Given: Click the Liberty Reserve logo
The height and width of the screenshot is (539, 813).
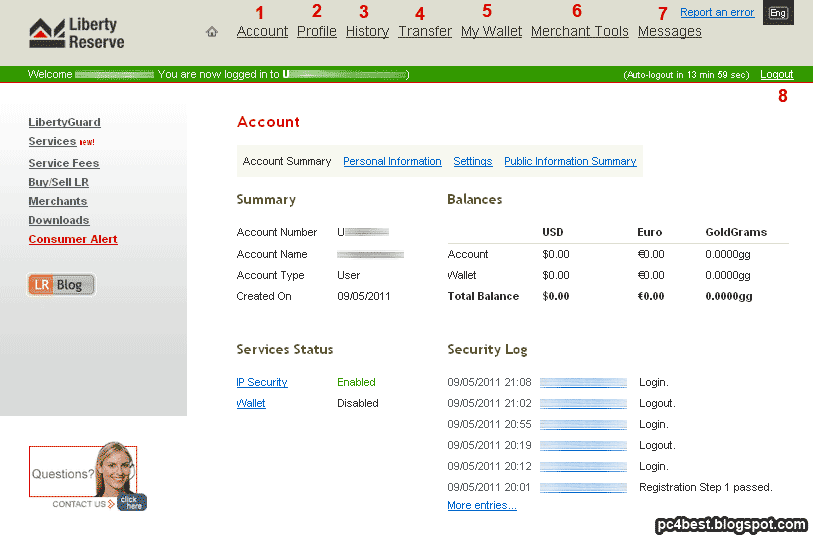Looking at the screenshot, I should (x=77, y=33).
